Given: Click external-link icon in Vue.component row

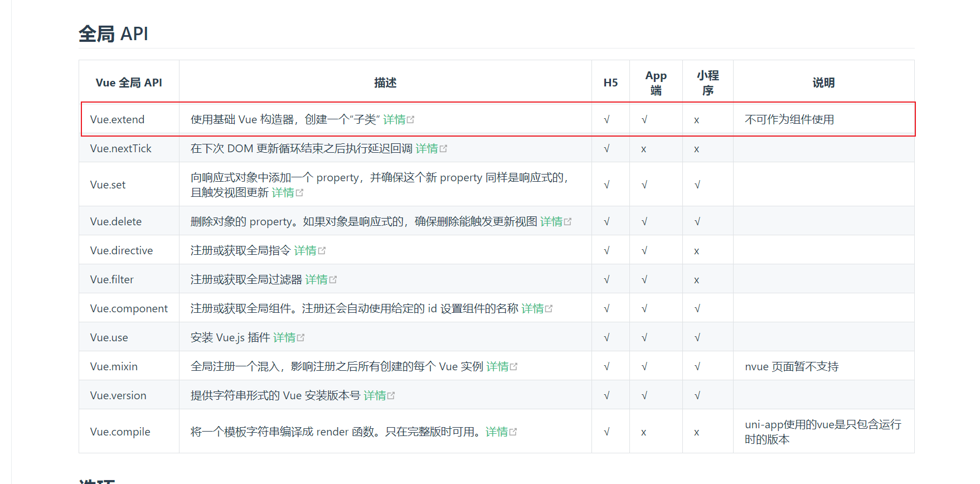Looking at the screenshot, I should click(x=549, y=309).
